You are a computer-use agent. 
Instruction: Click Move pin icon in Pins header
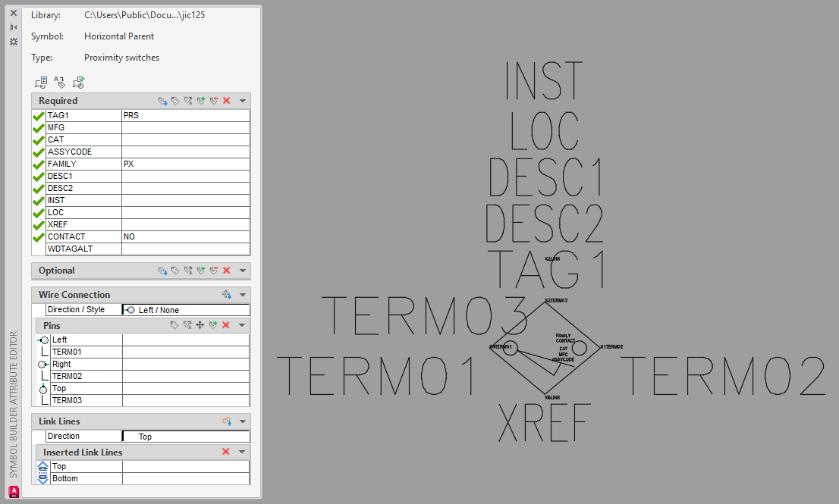(x=200, y=325)
